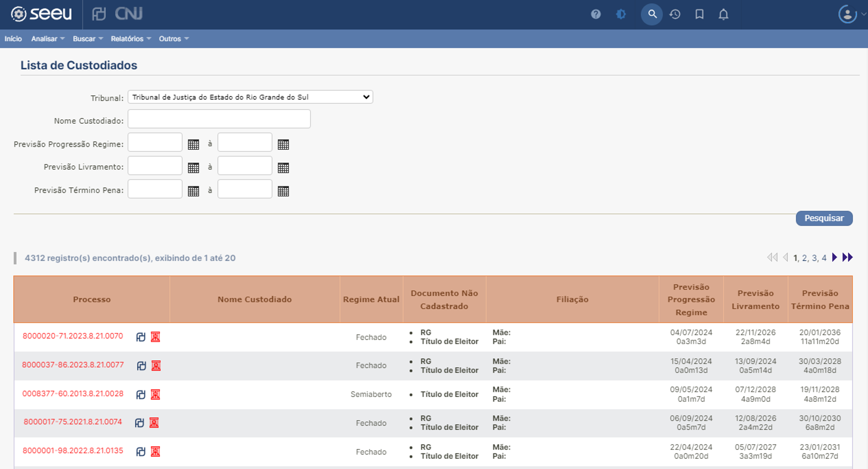Image resolution: width=868 pixels, height=469 pixels.
Task: Click blue CNJ icon for process 8000017-75.2021.8.21.0074
Action: 139,423
